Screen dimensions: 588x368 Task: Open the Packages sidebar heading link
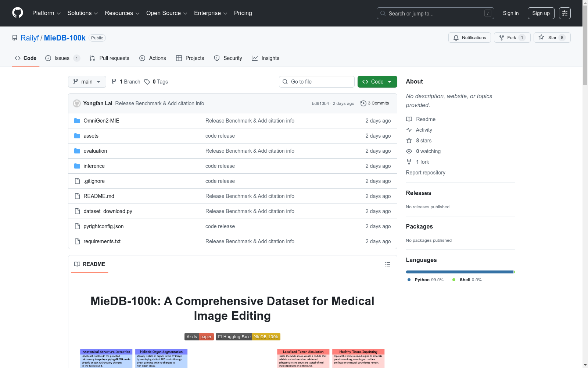tap(419, 226)
